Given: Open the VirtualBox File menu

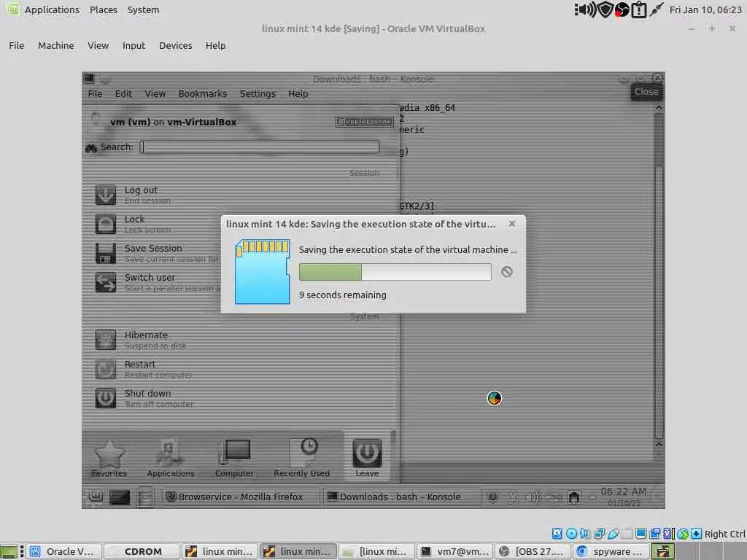Looking at the screenshot, I should 16,46.
